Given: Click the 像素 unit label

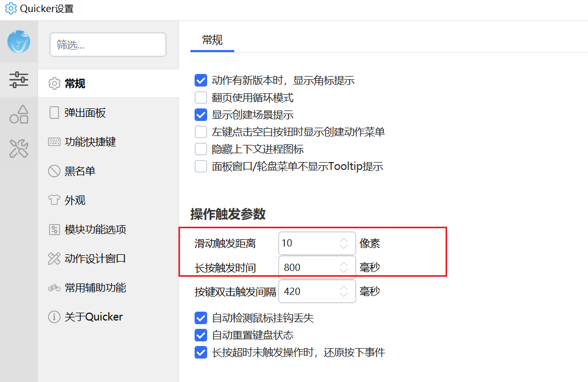Looking at the screenshot, I should (x=370, y=243).
